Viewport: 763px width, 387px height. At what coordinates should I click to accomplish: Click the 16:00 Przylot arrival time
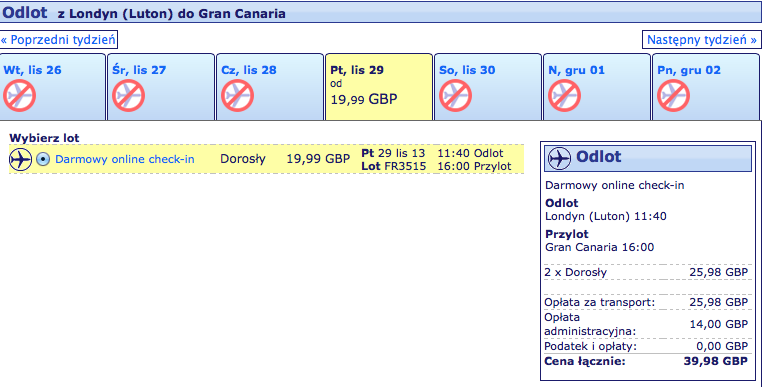(x=474, y=166)
